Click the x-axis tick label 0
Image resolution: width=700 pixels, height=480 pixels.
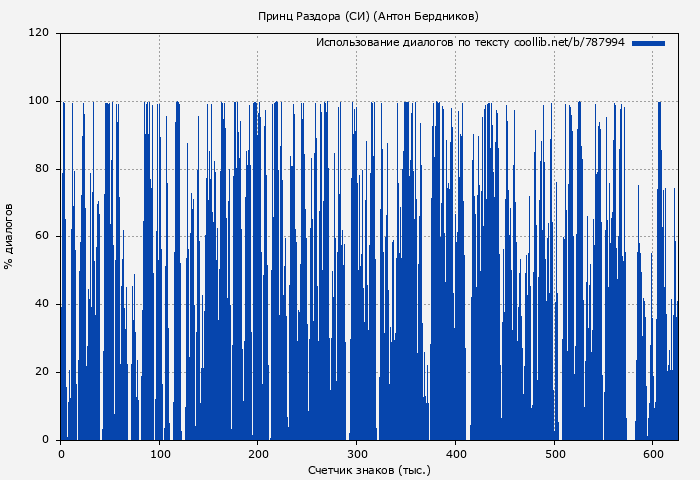(x=61, y=454)
